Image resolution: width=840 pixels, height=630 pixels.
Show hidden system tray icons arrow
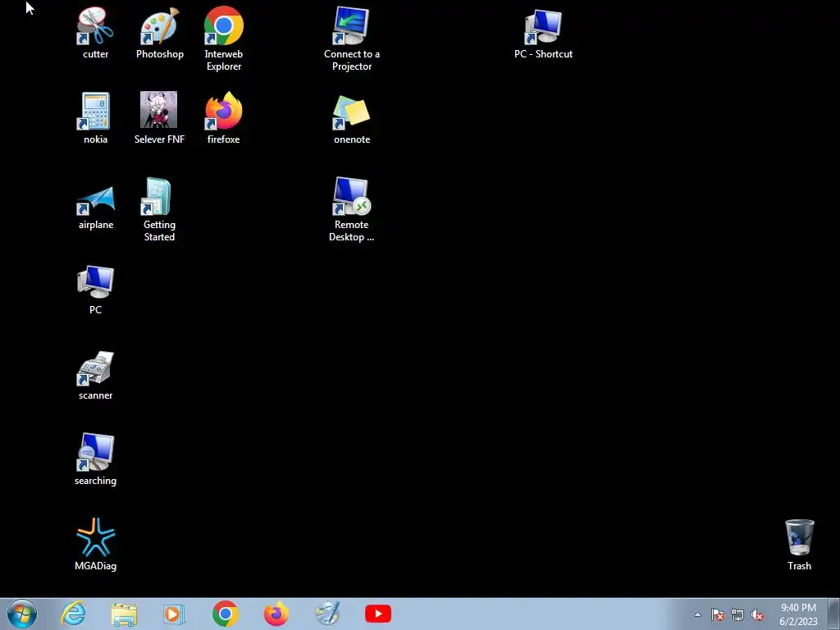pyautogui.click(x=697, y=614)
